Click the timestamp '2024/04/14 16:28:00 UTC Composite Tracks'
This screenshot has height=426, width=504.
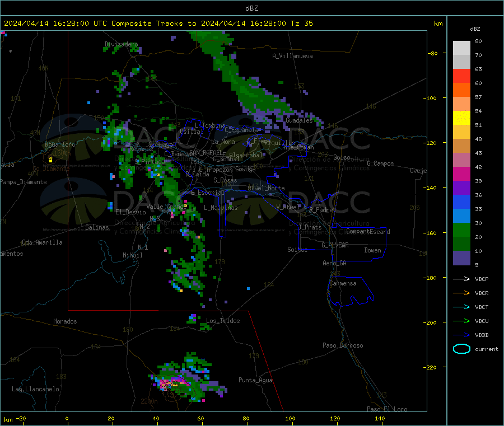[94, 24]
